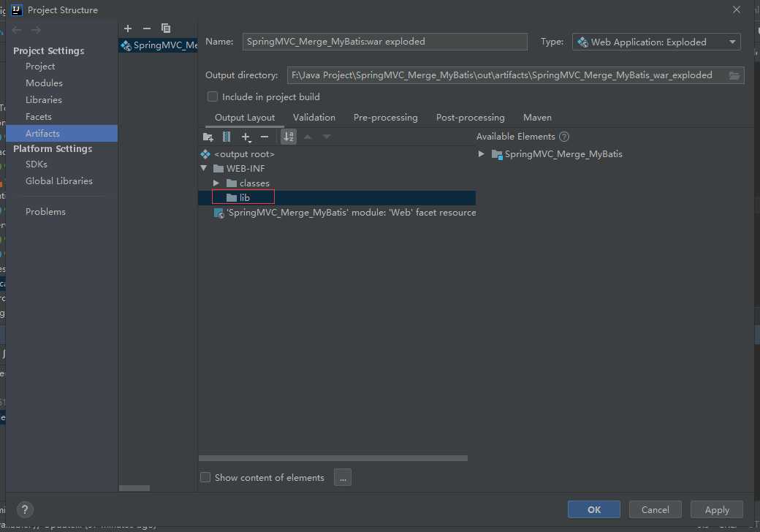The image size is (760, 532).
Task: Click horizontal scrollbar under artifact list
Action: coord(134,488)
